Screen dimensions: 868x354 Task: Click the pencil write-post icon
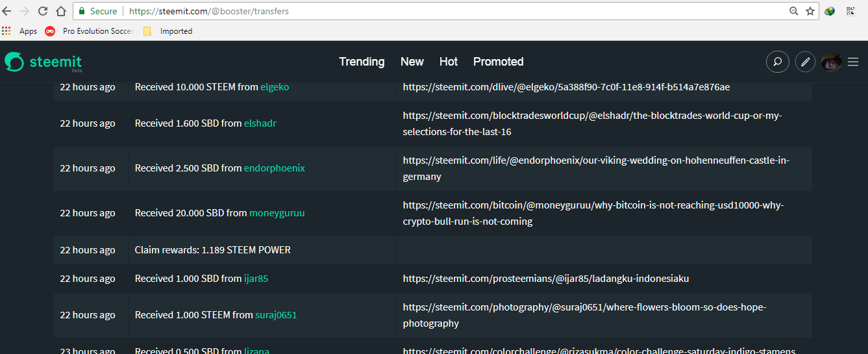click(805, 62)
